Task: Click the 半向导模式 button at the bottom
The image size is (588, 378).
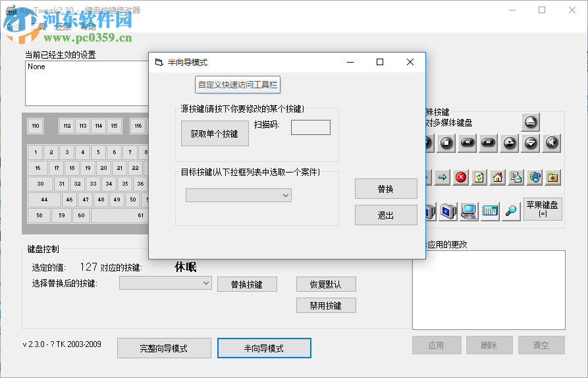Action: point(264,348)
